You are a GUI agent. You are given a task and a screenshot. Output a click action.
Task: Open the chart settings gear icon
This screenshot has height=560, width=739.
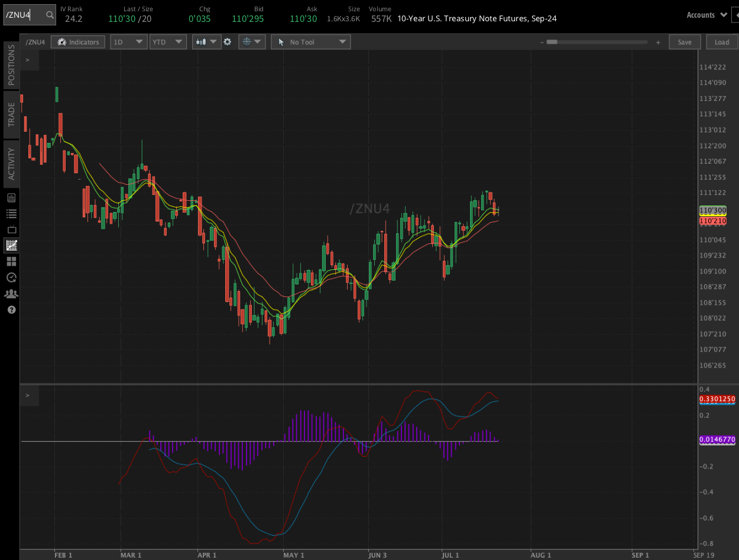point(228,41)
